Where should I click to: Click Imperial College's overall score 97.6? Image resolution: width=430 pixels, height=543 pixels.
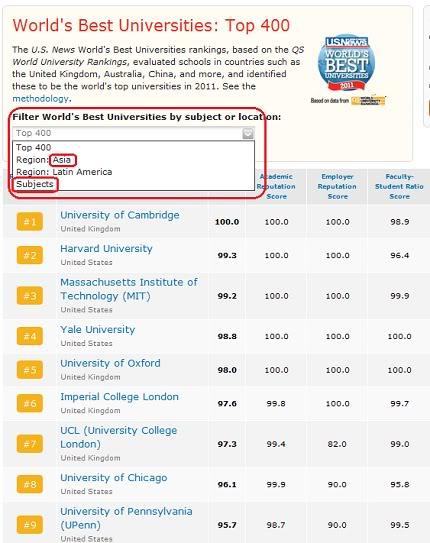tap(227, 403)
